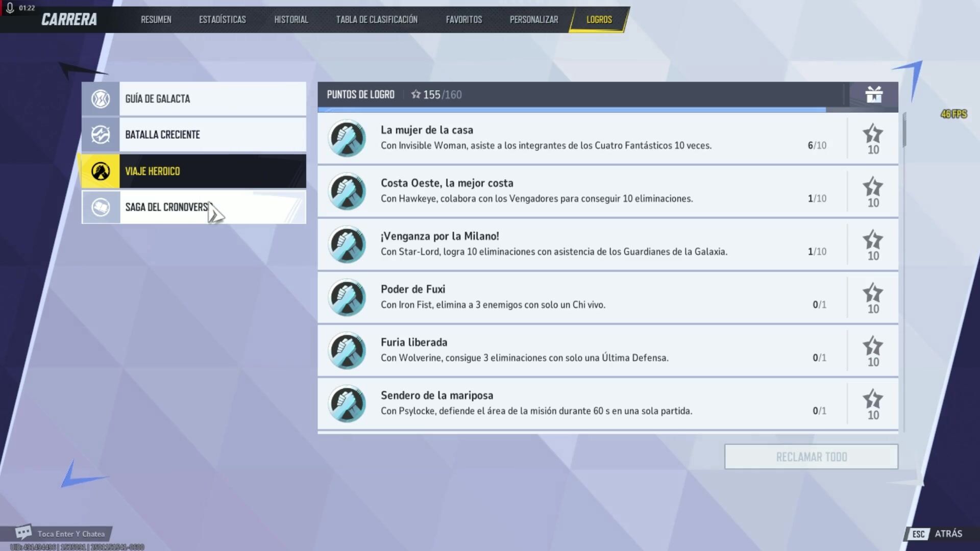The height and width of the screenshot is (551, 980).
Task: Click the Con Psylocke description text
Action: (x=536, y=411)
